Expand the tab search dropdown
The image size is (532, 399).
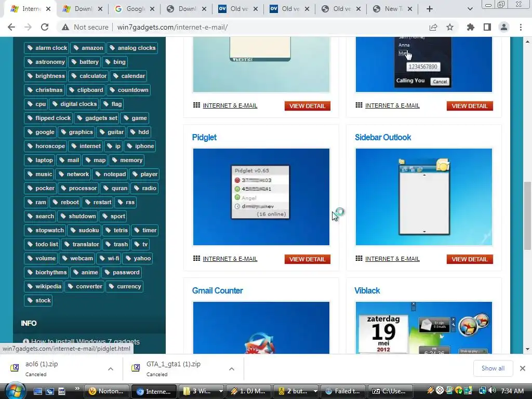pyautogui.click(x=470, y=9)
